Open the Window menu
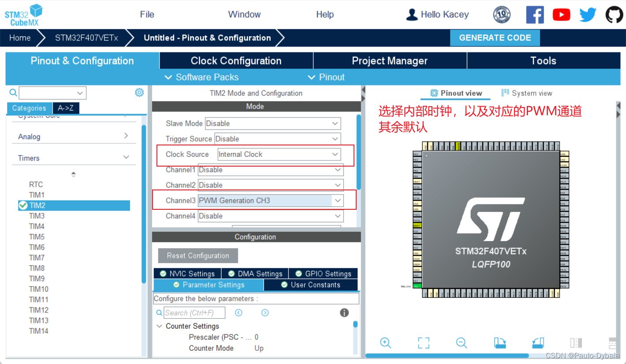Screen dimensions: 626x364 click(x=244, y=14)
